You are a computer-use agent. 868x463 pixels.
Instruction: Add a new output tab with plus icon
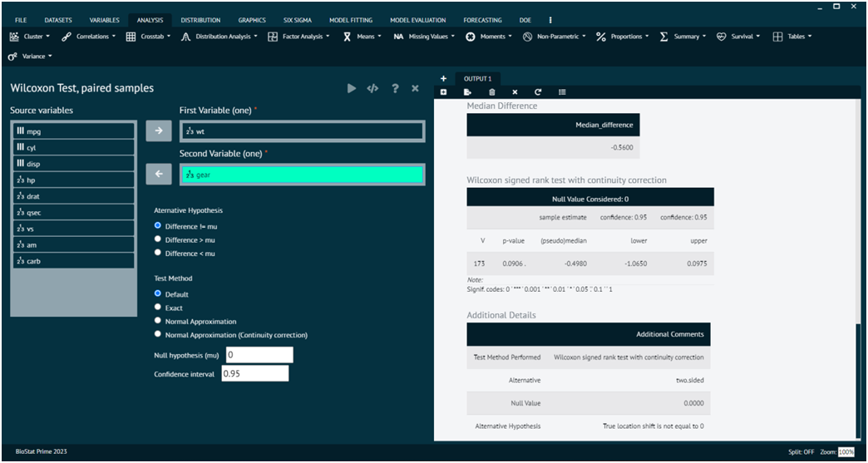click(x=443, y=78)
